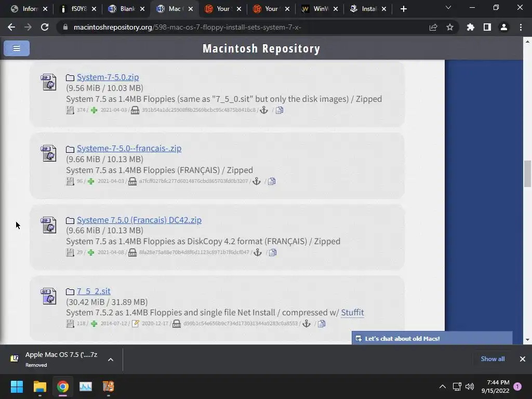Open the clock and date flyout
This screenshot has width=532, height=399.
point(495,387)
